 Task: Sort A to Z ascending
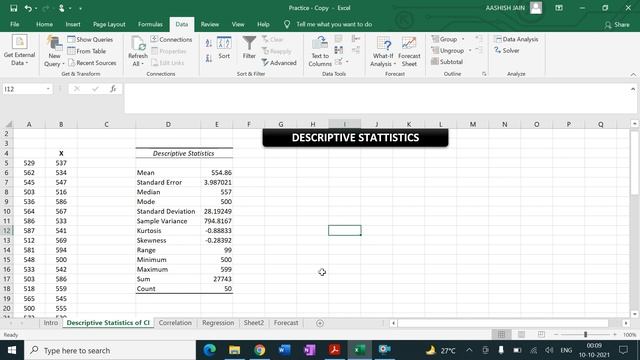209,43
